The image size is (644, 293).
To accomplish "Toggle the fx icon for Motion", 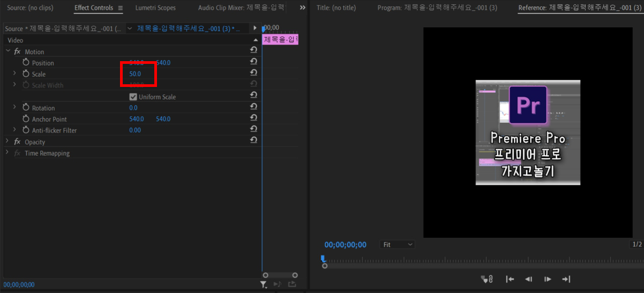I will click(x=17, y=52).
